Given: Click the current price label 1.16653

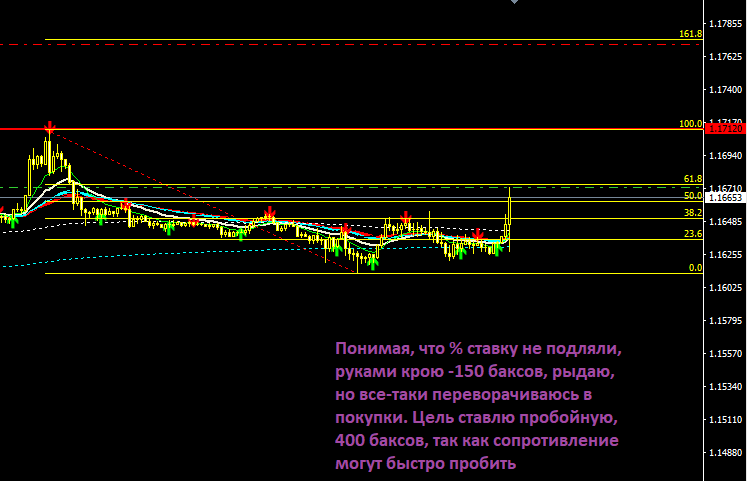Looking at the screenshot, I should coord(726,198).
